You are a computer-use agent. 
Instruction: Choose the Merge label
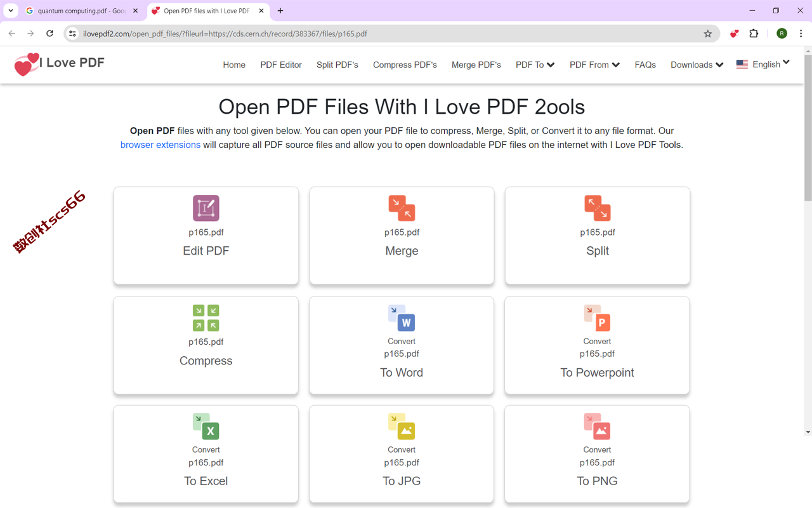tap(402, 251)
